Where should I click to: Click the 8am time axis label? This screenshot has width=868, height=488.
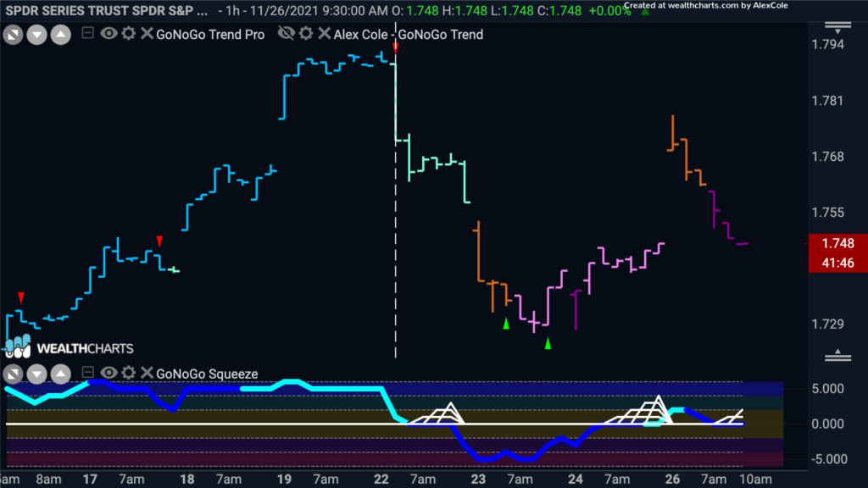coord(48,480)
